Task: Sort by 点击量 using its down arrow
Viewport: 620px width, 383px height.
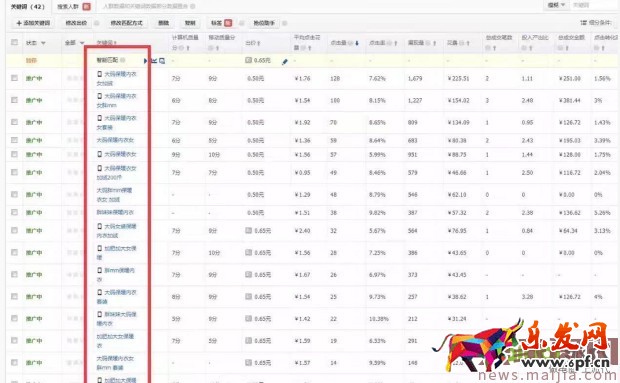Action: pos(357,43)
